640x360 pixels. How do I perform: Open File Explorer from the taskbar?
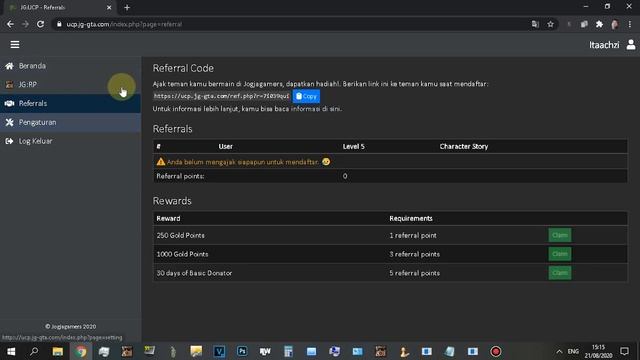click(58, 351)
